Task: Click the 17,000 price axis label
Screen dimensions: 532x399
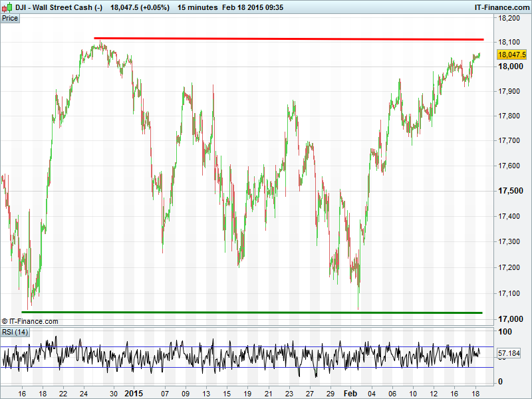Action: coord(510,319)
